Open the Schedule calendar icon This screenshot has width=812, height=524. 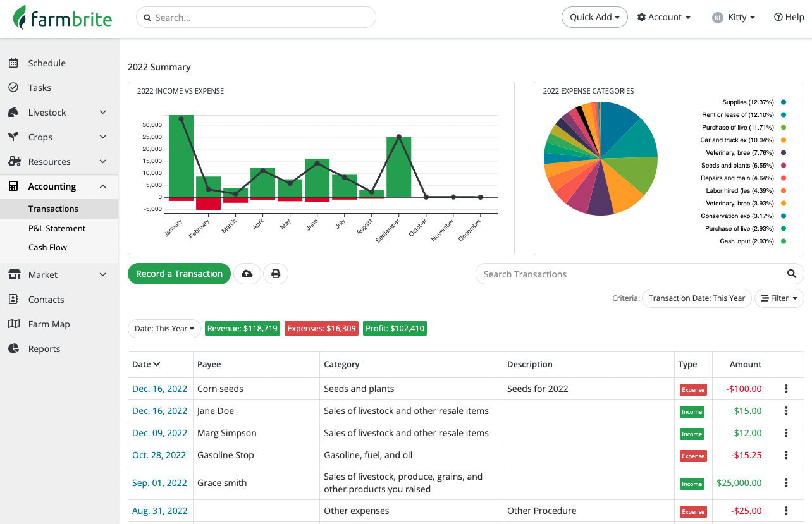coord(14,63)
